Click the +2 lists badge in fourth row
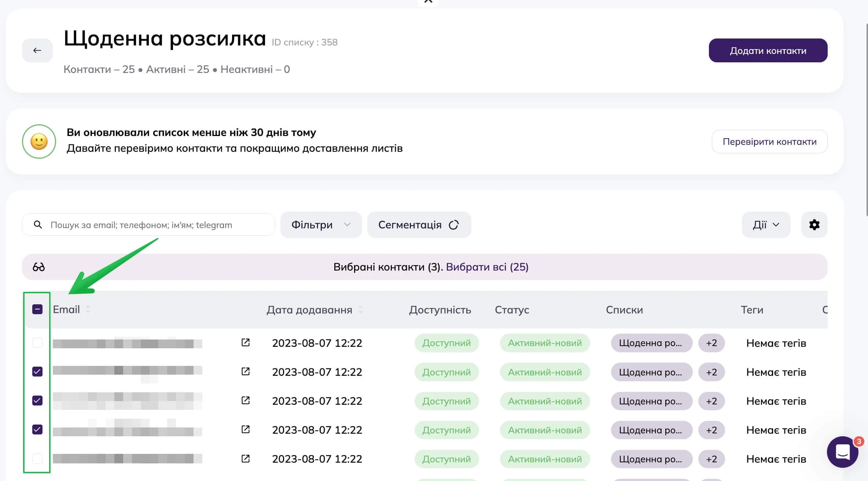 click(711, 430)
